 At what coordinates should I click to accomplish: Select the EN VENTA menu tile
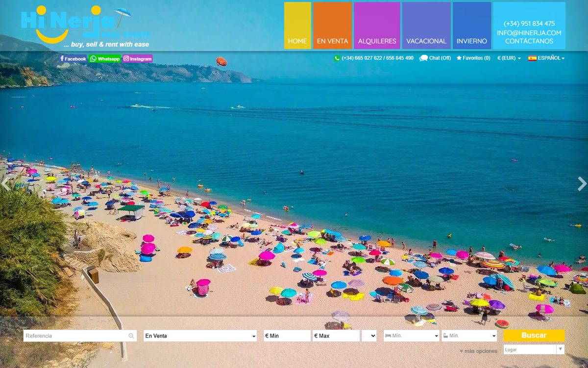(x=332, y=26)
